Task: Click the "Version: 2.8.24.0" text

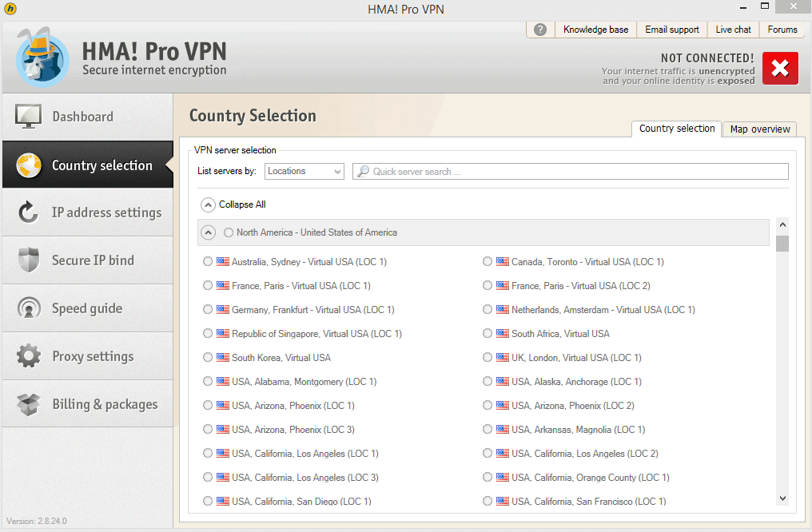Action: tap(37, 521)
